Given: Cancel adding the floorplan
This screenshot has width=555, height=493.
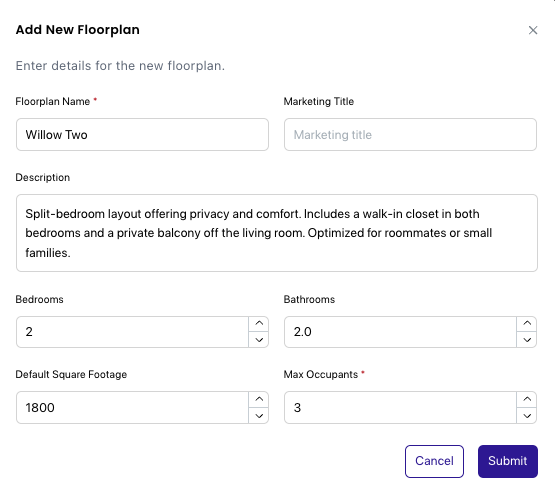Looking at the screenshot, I should click(434, 461).
